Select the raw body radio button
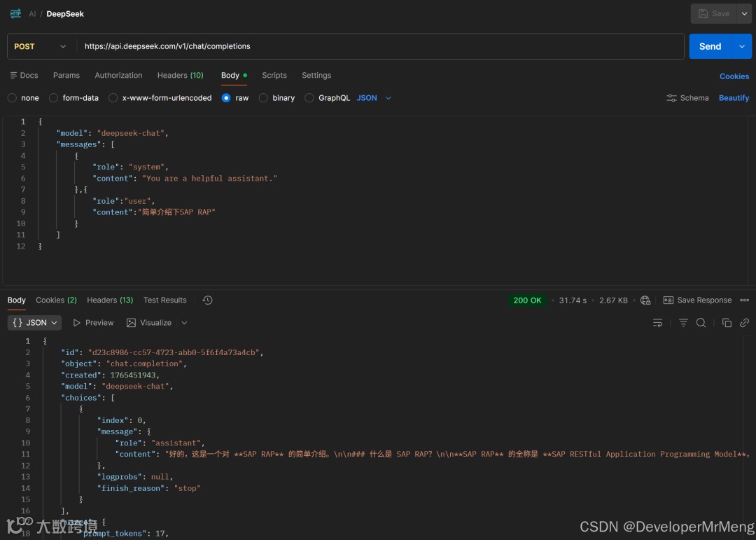This screenshot has height=540, width=756. pyautogui.click(x=225, y=98)
